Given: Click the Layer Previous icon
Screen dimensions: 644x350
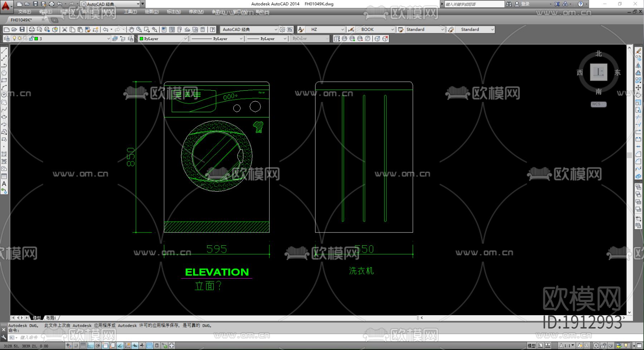Looking at the screenshot, I should (x=123, y=39).
